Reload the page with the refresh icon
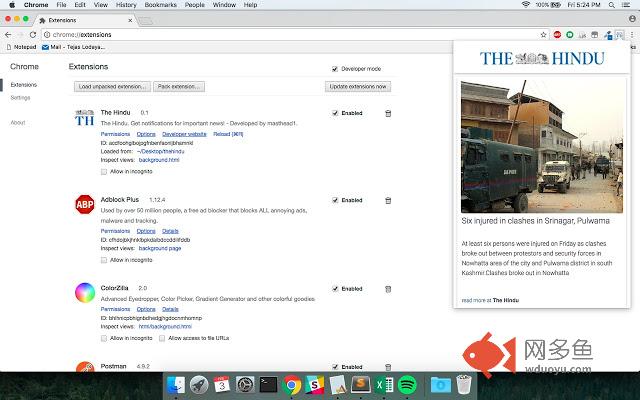This screenshot has height=400, width=640. [x=34, y=34]
